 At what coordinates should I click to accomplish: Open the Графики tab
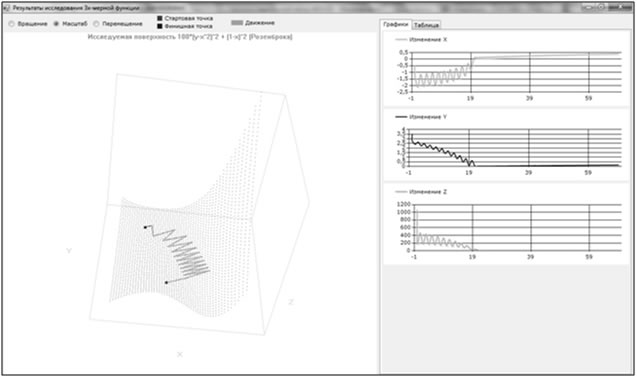(396, 24)
